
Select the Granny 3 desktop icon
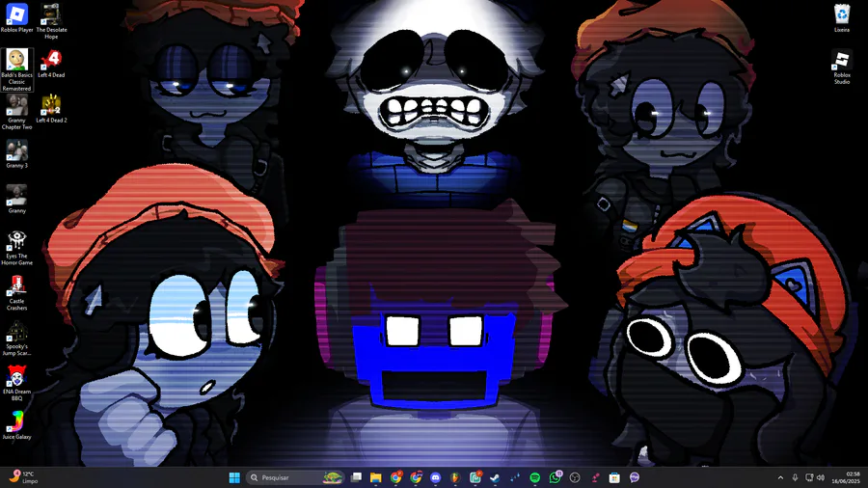point(16,153)
